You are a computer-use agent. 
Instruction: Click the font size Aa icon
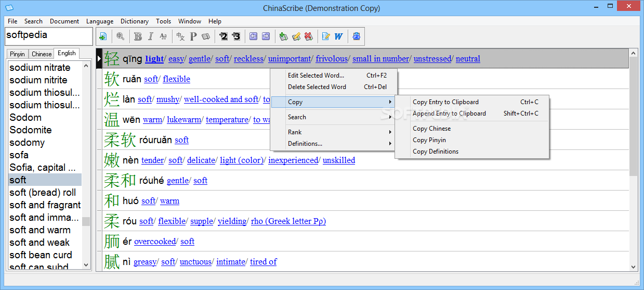click(163, 36)
